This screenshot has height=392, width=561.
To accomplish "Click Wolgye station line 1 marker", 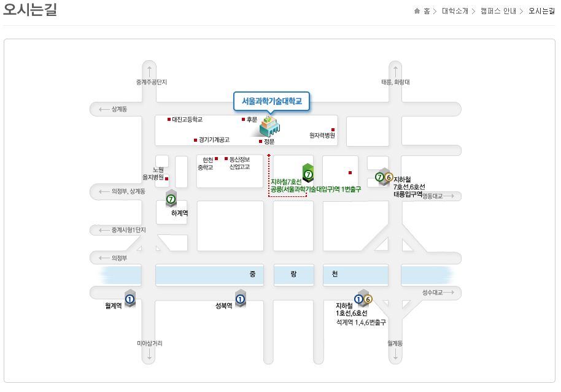I will [130, 299].
